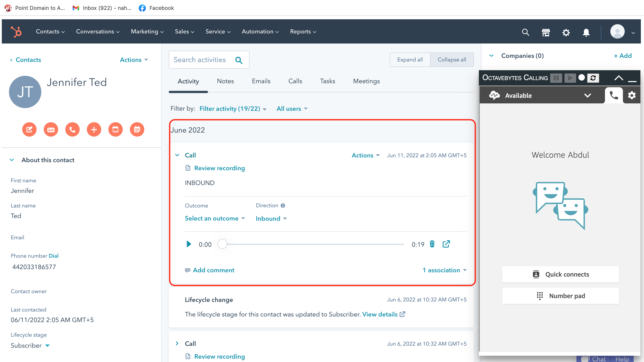Delete the call recording via trash icon

432,244
